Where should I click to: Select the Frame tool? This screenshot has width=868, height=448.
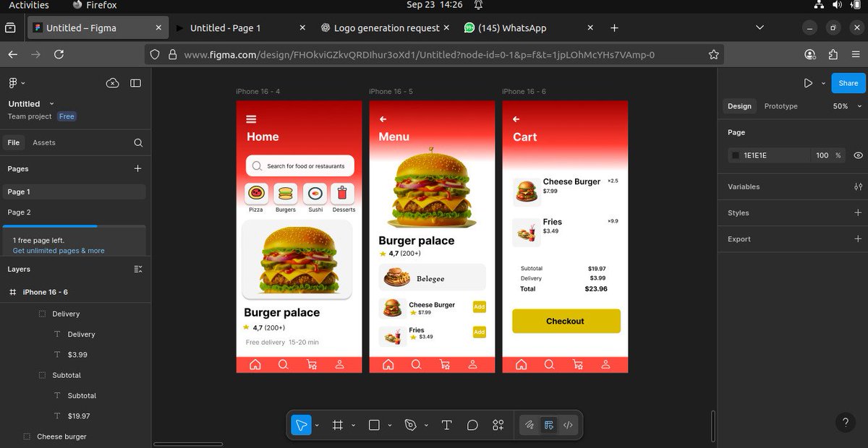point(337,425)
